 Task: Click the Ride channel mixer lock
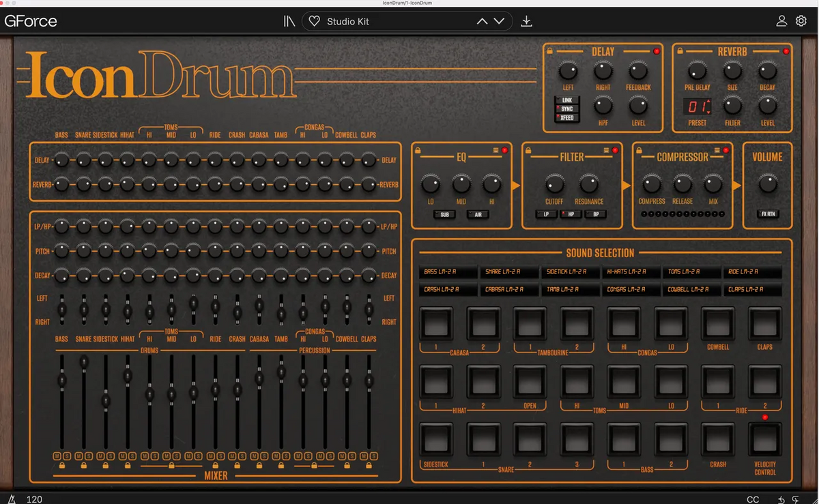click(216, 466)
